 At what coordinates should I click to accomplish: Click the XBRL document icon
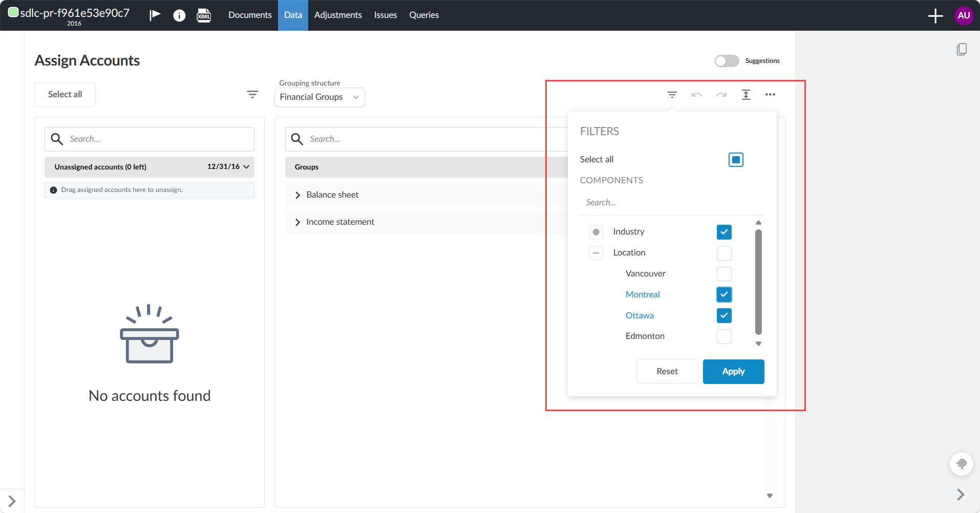tap(204, 15)
